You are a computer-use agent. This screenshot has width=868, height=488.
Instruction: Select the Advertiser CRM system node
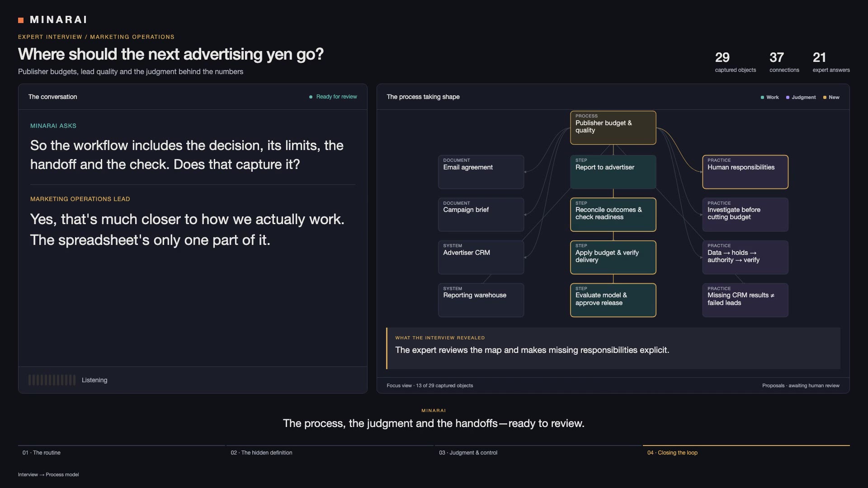[x=481, y=258]
